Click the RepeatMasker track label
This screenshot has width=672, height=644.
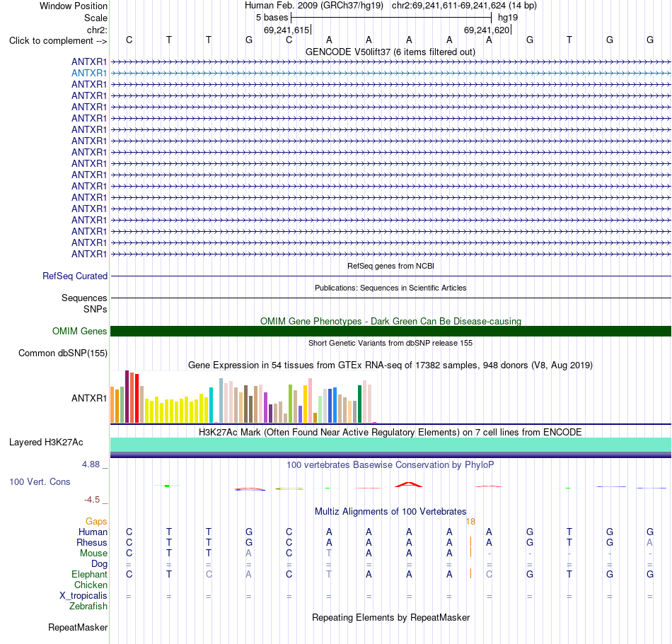pos(78,627)
